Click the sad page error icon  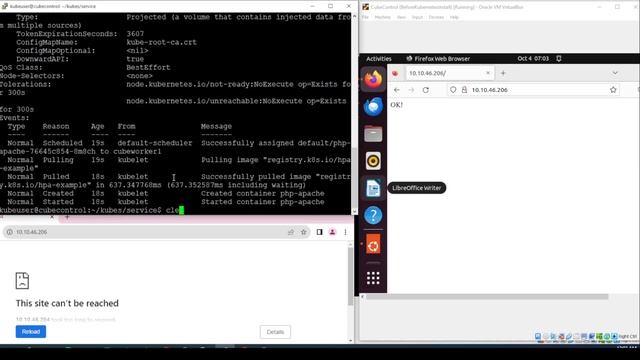pyautogui.click(x=22, y=280)
